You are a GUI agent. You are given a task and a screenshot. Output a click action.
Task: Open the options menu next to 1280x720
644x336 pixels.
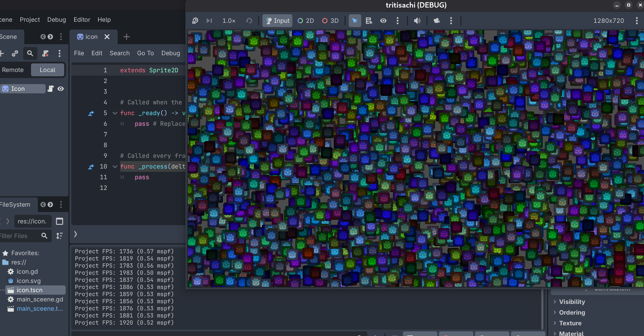(x=637, y=21)
